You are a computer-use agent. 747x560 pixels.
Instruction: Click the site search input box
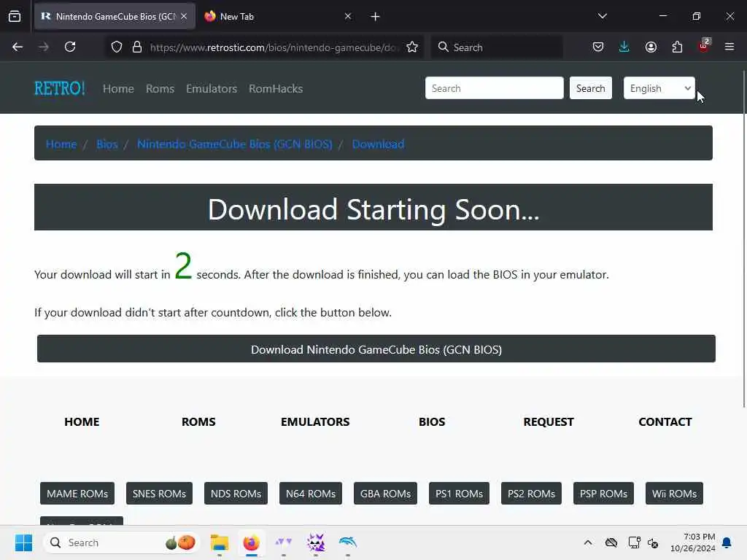pos(494,88)
